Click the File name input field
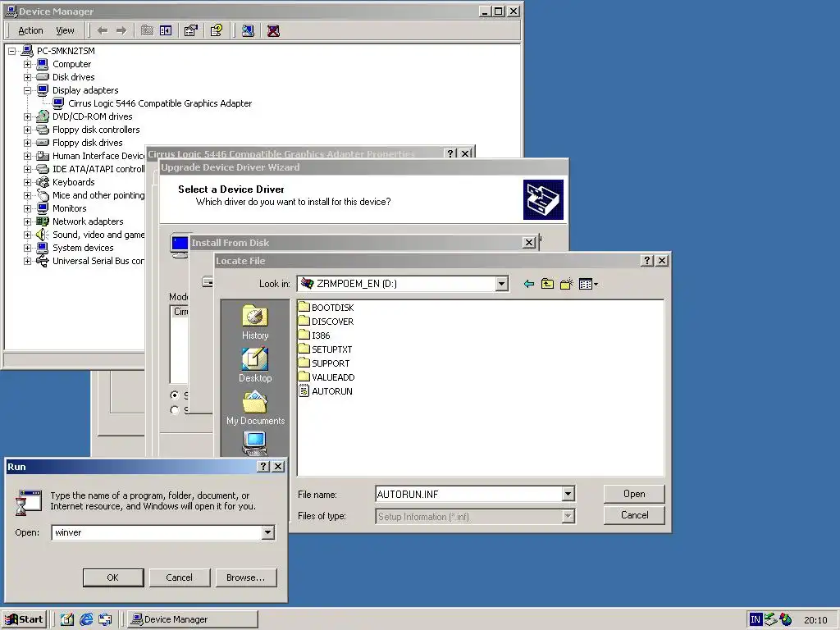 pos(468,494)
